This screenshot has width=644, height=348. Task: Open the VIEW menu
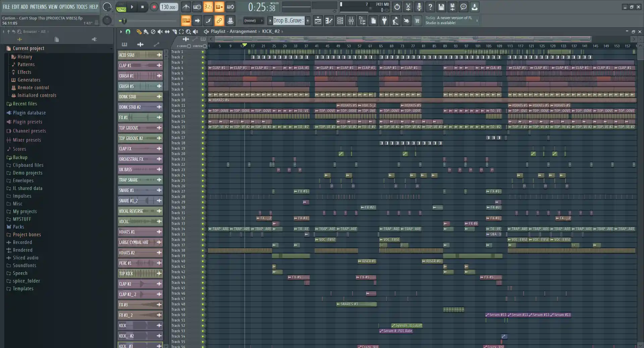tap(53, 7)
